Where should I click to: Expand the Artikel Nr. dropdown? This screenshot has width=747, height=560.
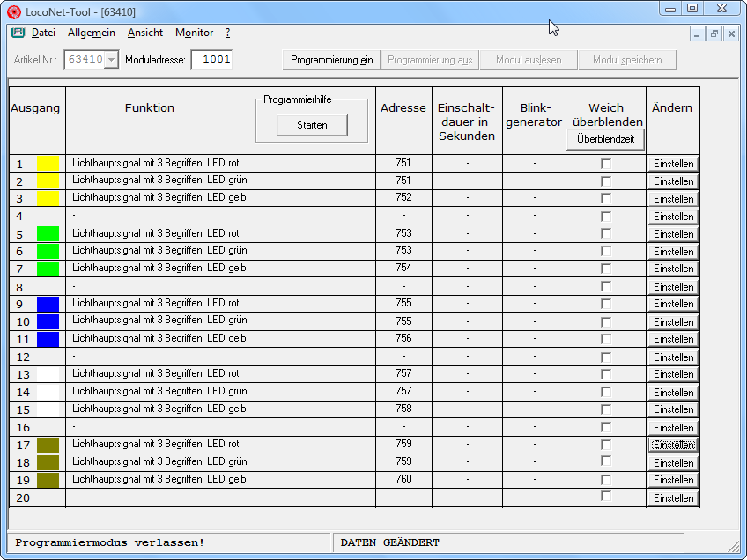click(111, 60)
